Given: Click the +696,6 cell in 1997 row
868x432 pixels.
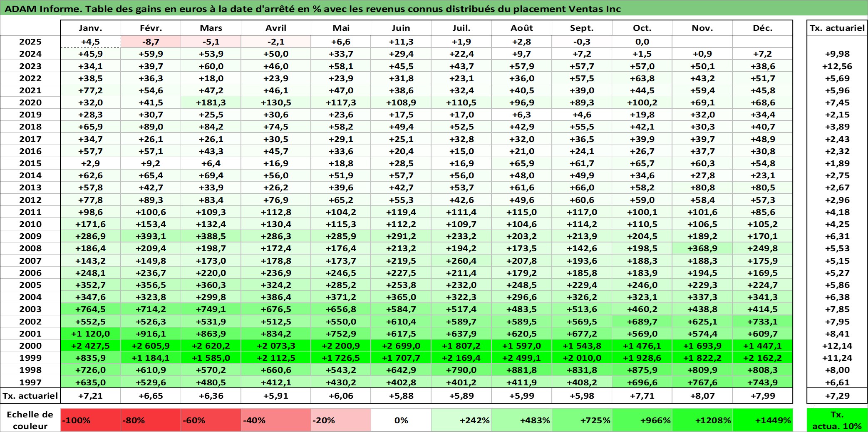Looking at the screenshot, I should [642, 382].
